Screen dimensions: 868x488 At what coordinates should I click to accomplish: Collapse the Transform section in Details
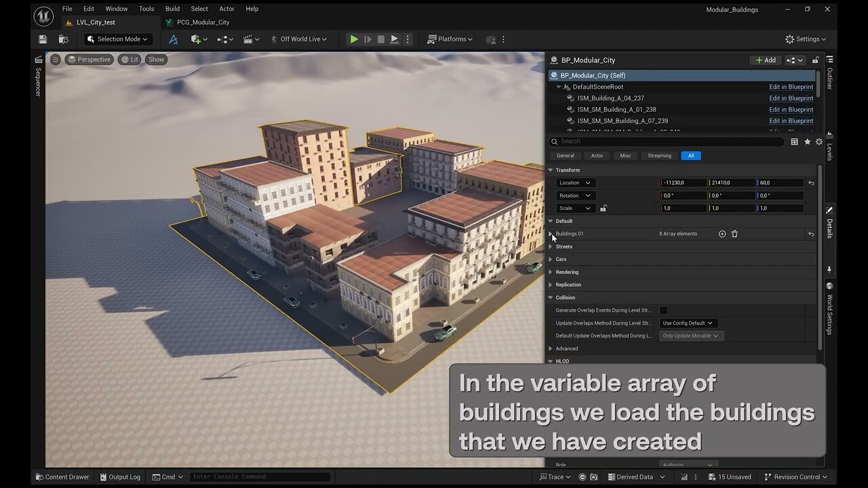pyautogui.click(x=550, y=169)
